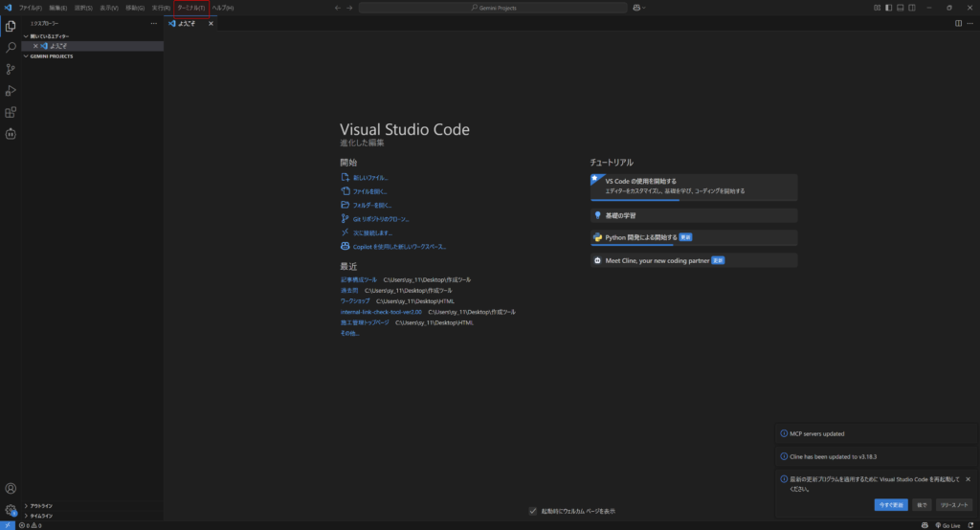Viewport: 980px width, 530px height.
Task: Open the Manage gear icon
Action: [x=11, y=510]
